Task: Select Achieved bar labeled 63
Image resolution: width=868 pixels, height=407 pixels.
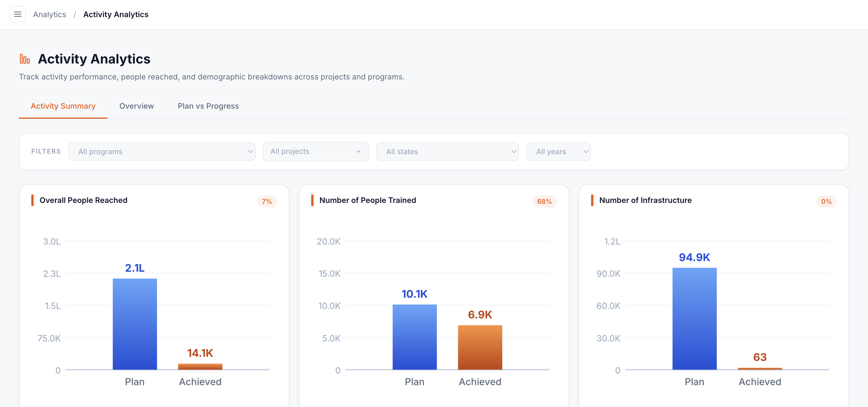Action: click(x=760, y=369)
